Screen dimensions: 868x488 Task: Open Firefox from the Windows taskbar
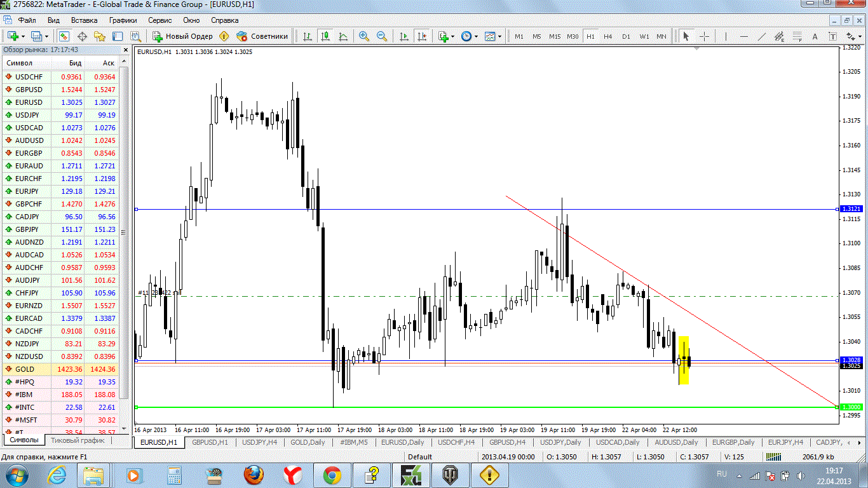[x=254, y=475]
